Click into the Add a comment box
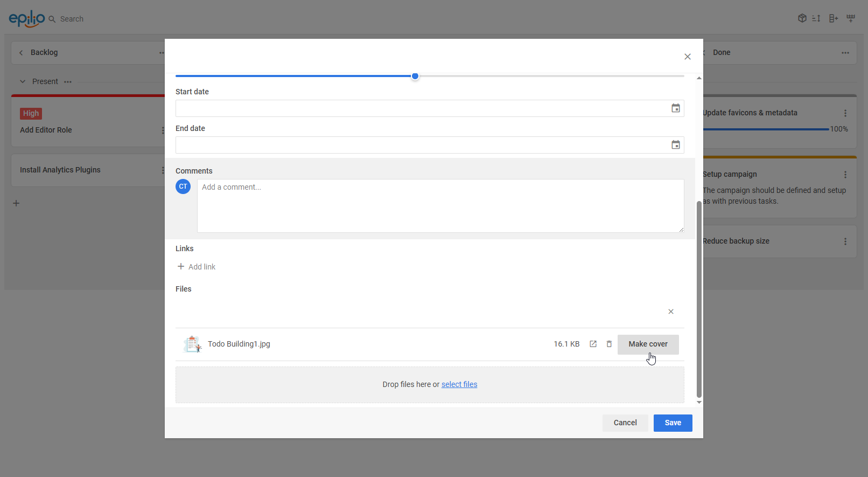The image size is (868, 477). [x=440, y=206]
